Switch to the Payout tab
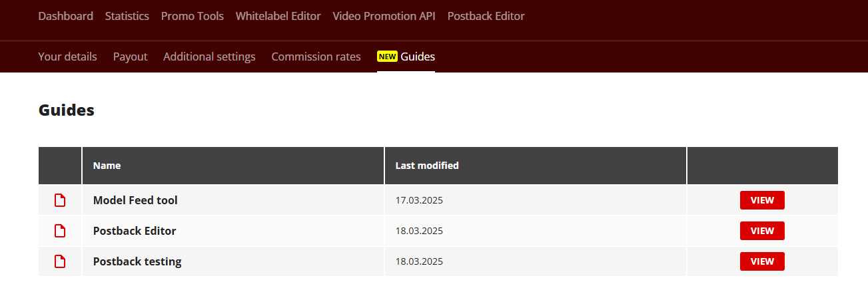This screenshot has height=286, width=868. pos(130,57)
